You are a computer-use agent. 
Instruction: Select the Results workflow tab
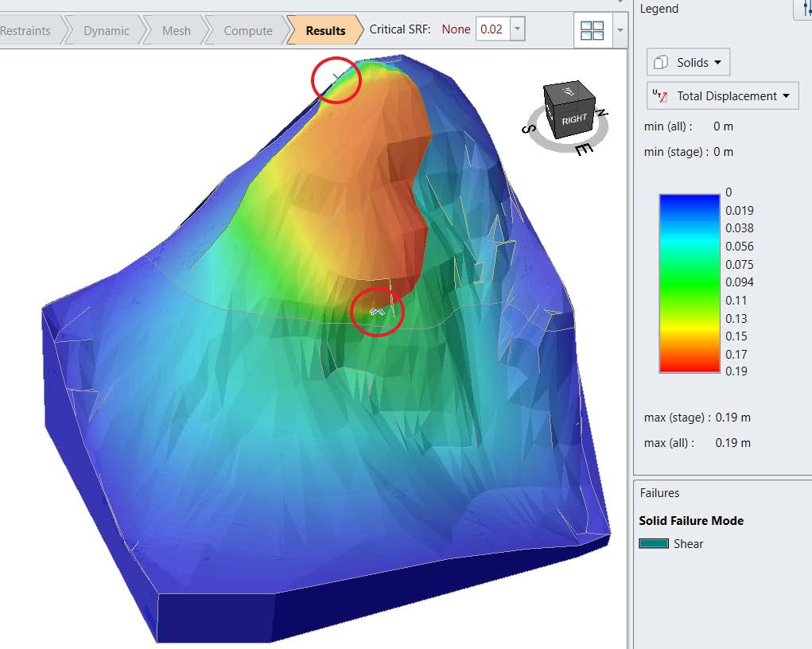[325, 30]
